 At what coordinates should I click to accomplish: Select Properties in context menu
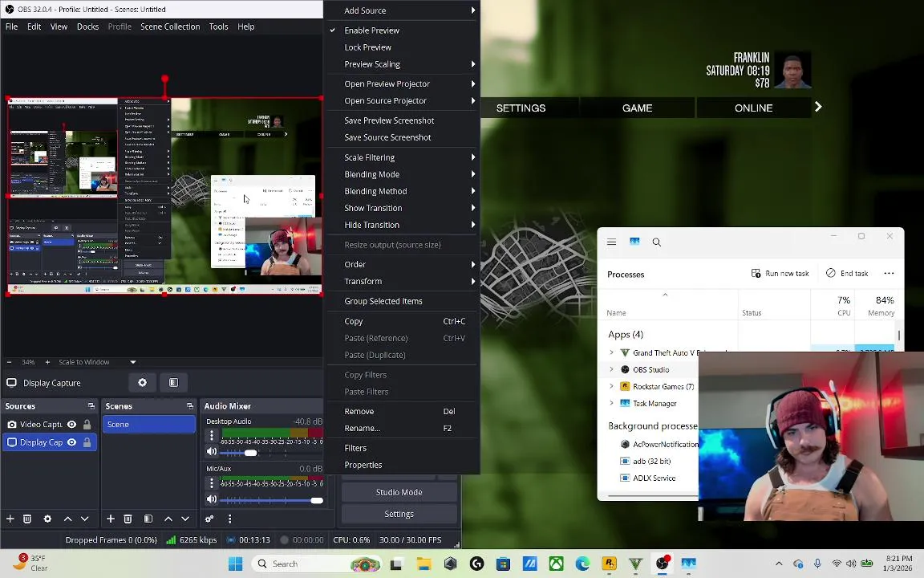pyautogui.click(x=403, y=465)
